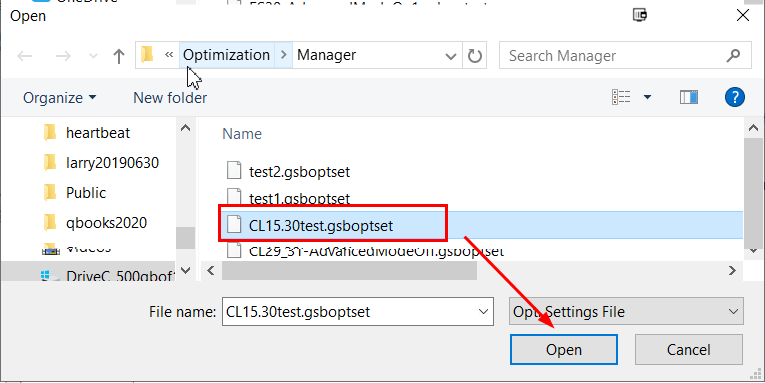Click the search magnifier icon
765x383 pixels.
click(x=733, y=56)
